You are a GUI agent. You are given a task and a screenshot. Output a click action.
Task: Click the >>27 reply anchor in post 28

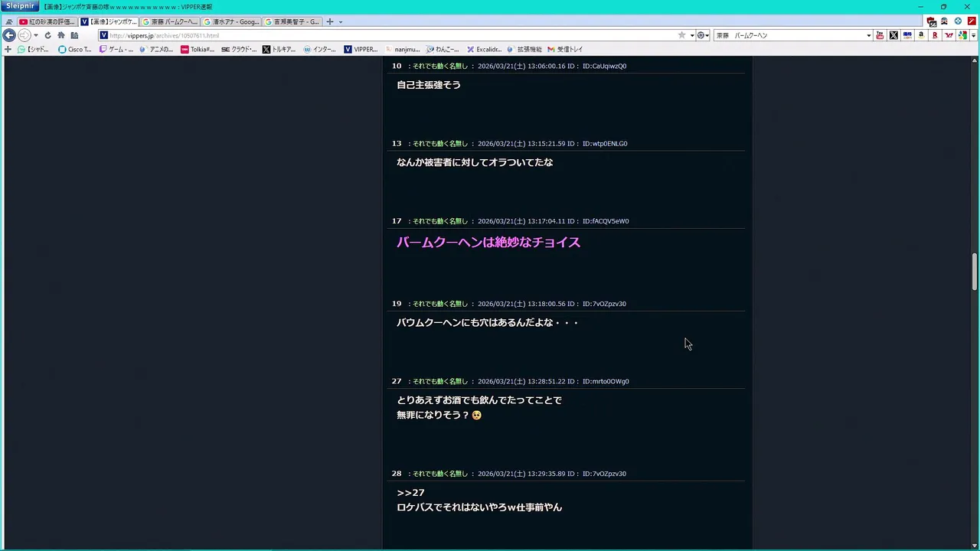click(x=410, y=493)
